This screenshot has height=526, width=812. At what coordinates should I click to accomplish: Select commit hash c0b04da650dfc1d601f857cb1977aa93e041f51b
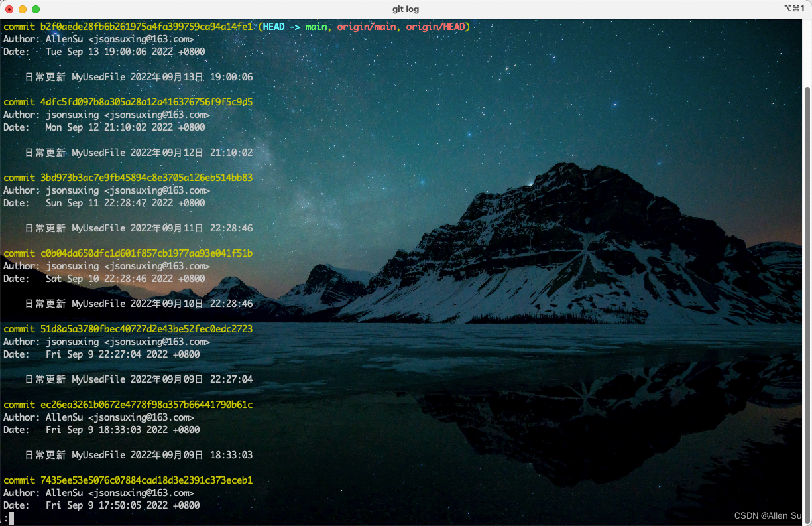coord(146,253)
